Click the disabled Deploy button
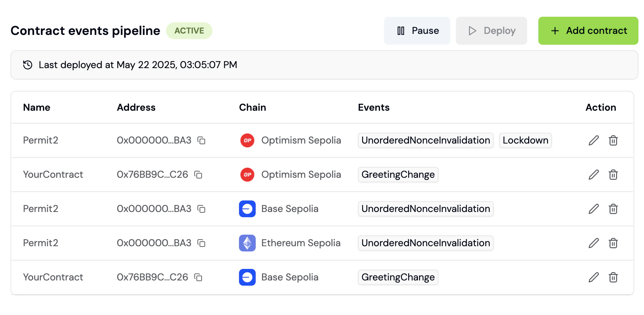The height and width of the screenshot is (315, 644). [492, 30]
